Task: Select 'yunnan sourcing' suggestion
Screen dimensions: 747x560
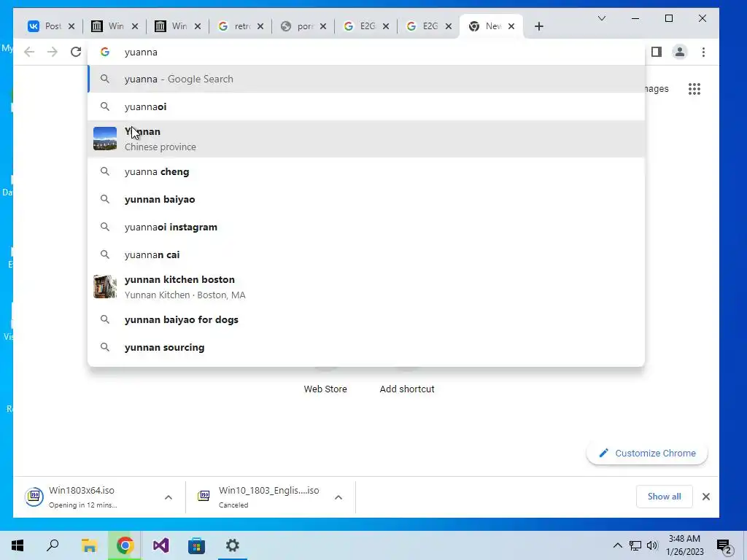Action: pyautogui.click(x=366, y=347)
